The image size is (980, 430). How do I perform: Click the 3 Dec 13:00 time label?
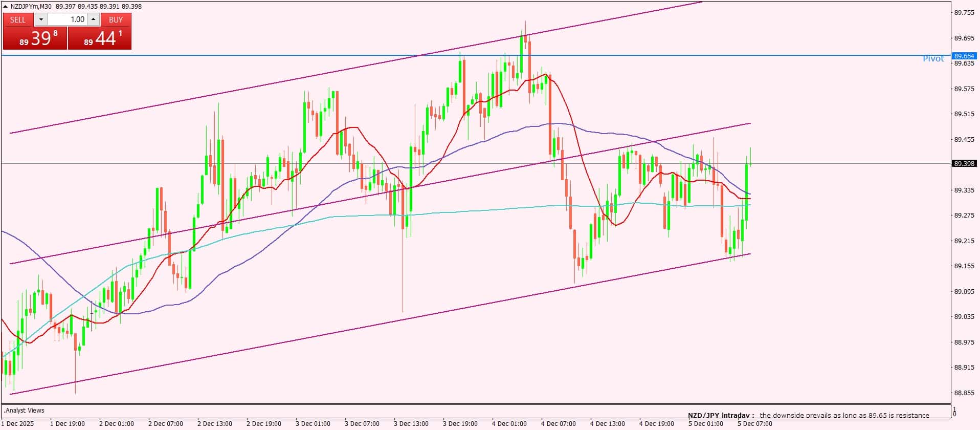pos(411,424)
